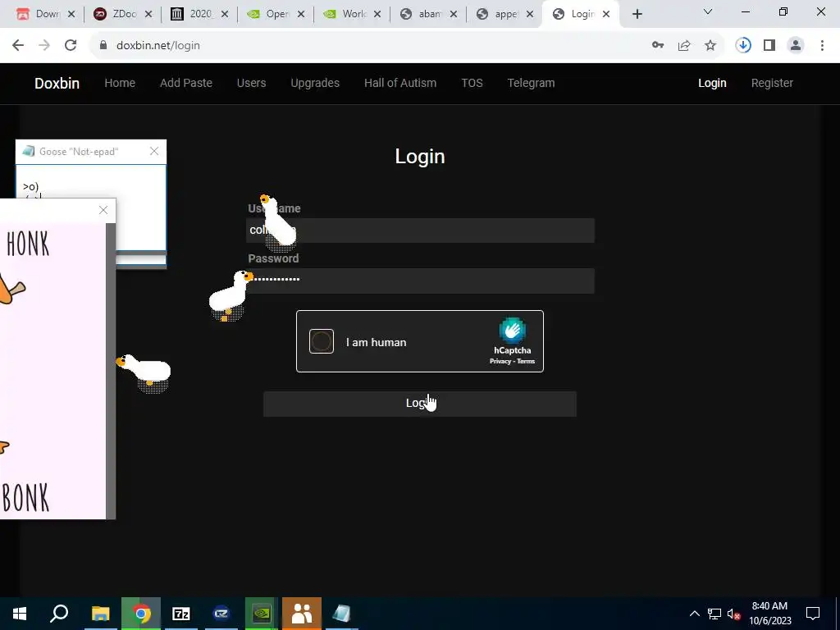The image size is (840, 630).
Task: Focus the Password input field
Action: 420,281
